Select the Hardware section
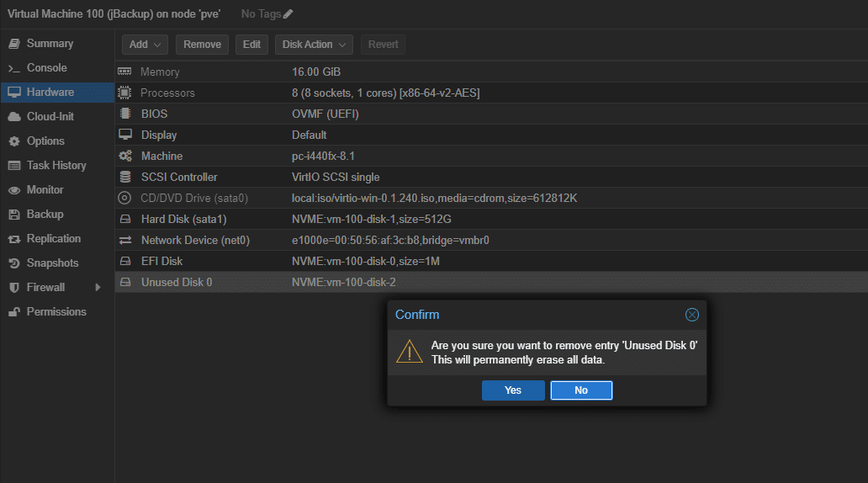This screenshot has width=868, height=483. (57, 92)
